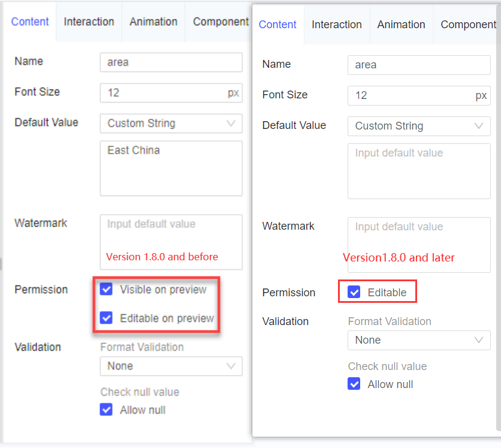Disable the Editable permission in the right panel
501x448 pixels.
click(354, 291)
